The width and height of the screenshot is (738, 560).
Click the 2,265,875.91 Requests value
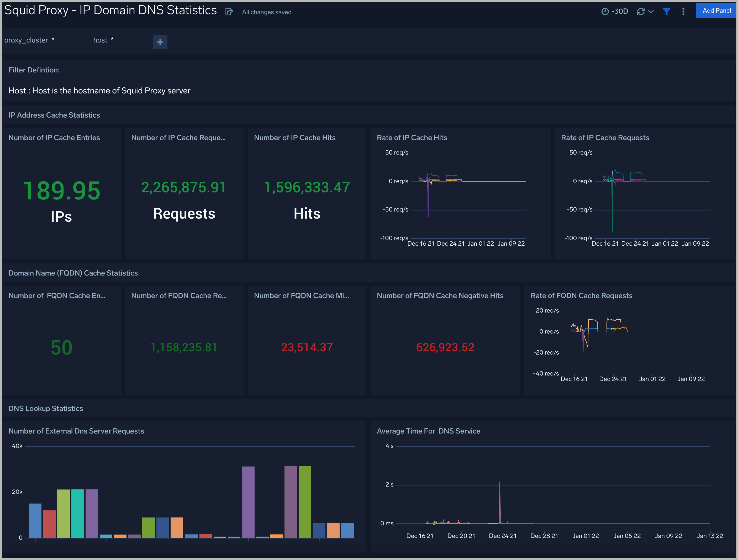(183, 187)
